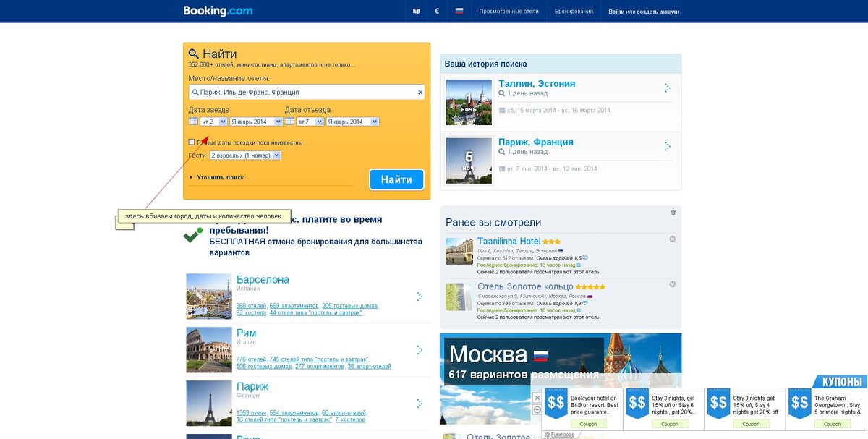Viewport: 868px width, 439px height.
Task: Click the КУПОНЫ tab label
Action: coord(843,382)
